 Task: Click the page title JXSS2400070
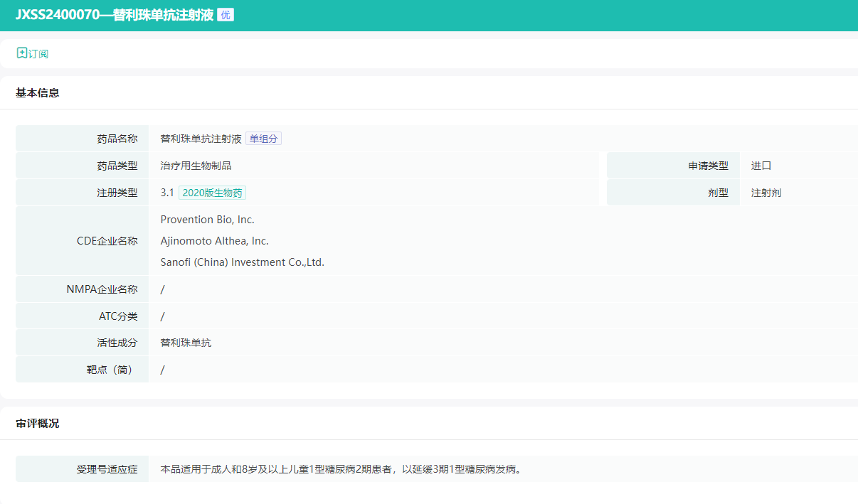115,15
